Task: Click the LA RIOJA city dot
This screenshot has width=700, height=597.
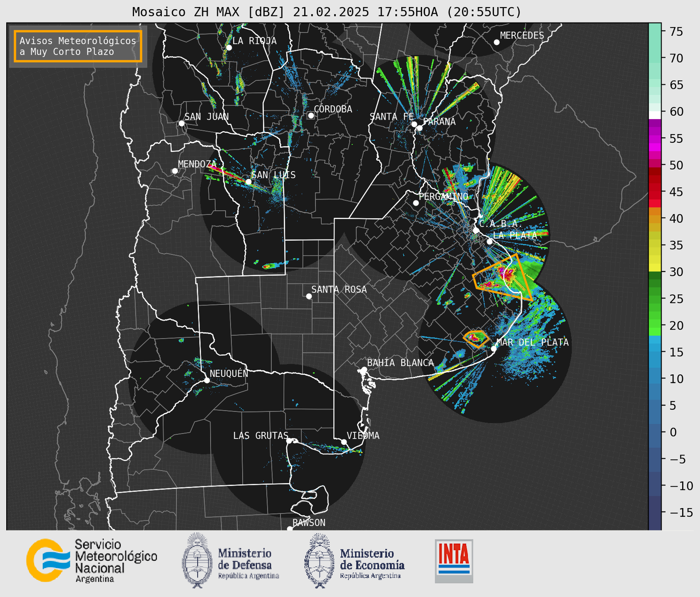Action: (229, 48)
